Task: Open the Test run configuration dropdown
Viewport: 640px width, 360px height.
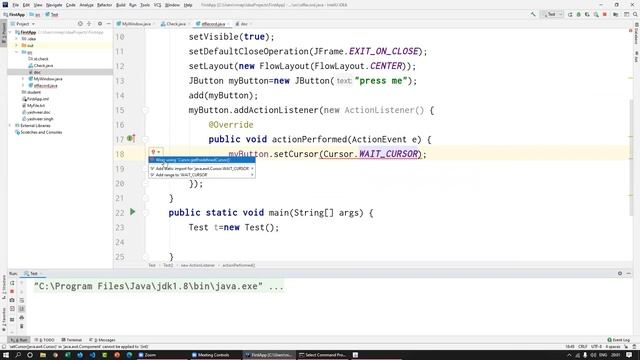Action: coord(552,14)
